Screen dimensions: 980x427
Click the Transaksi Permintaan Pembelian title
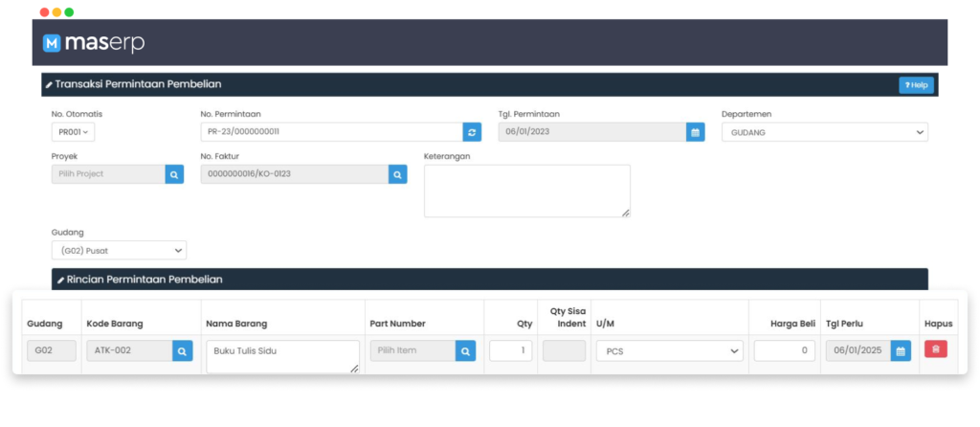pos(138,84)
